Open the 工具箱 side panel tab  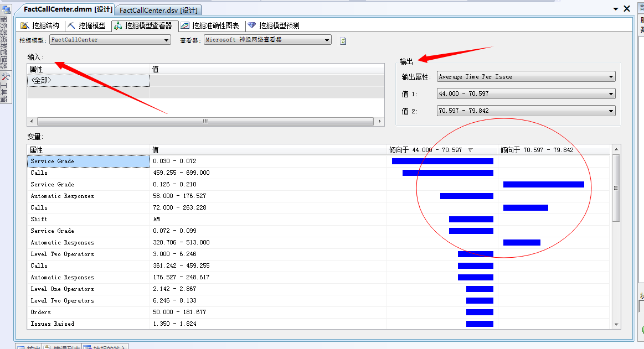[x=6, y=87]
